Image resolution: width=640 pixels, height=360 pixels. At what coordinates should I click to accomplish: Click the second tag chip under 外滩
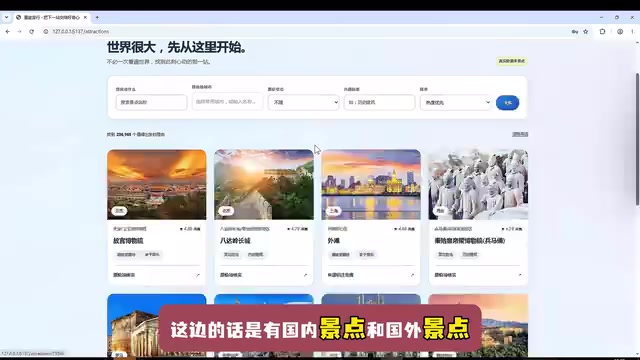(x=366, y=254)
